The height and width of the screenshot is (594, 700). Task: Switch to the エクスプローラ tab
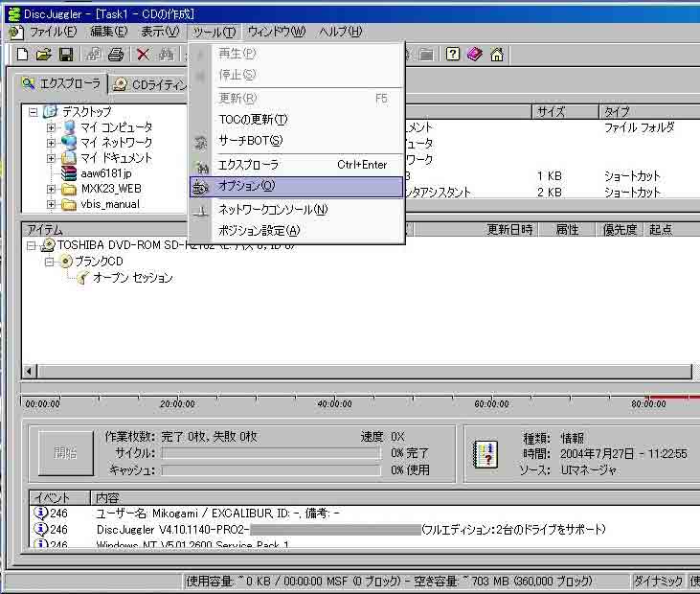[61, 83]
